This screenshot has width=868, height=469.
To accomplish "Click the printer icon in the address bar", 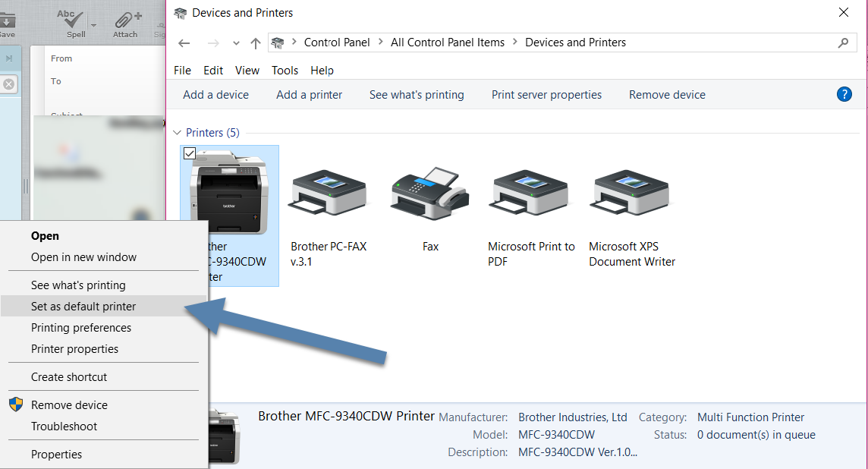I will pyautogui.click(x=278, y=42).
